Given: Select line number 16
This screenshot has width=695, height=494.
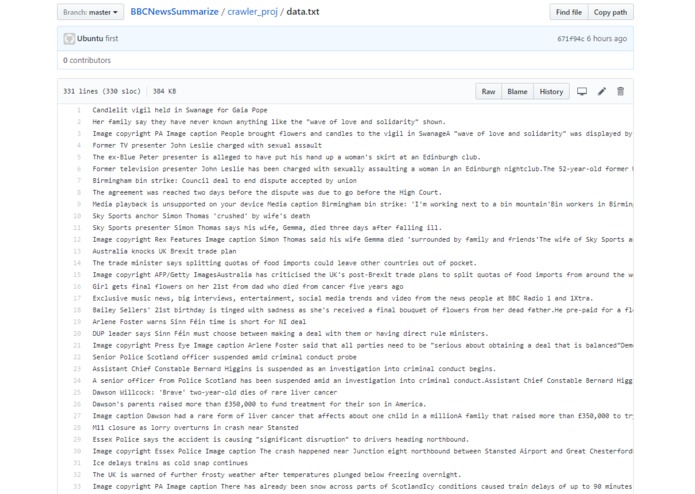Looking at the screenshot, I should coord(77,286).
